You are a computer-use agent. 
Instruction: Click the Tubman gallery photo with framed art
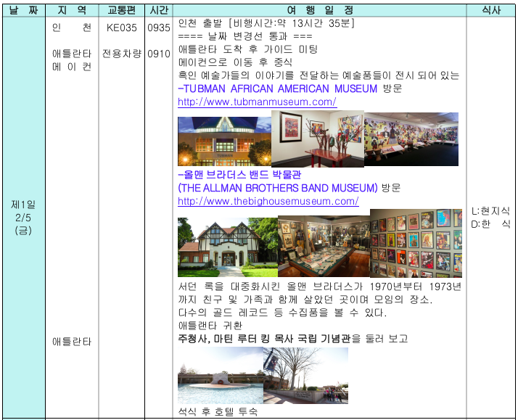pyautogui.click(x=318, y=139)
